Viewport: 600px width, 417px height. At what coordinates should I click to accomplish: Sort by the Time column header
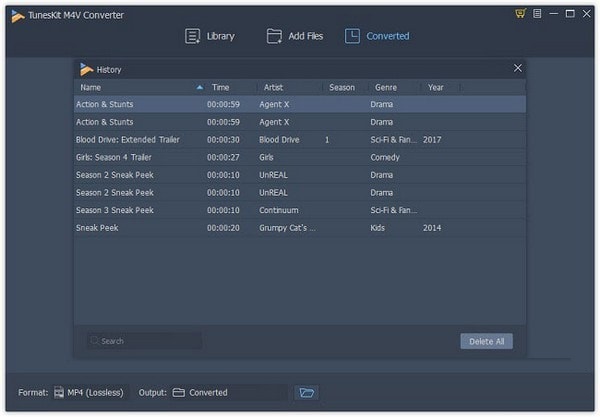[220, 88]
